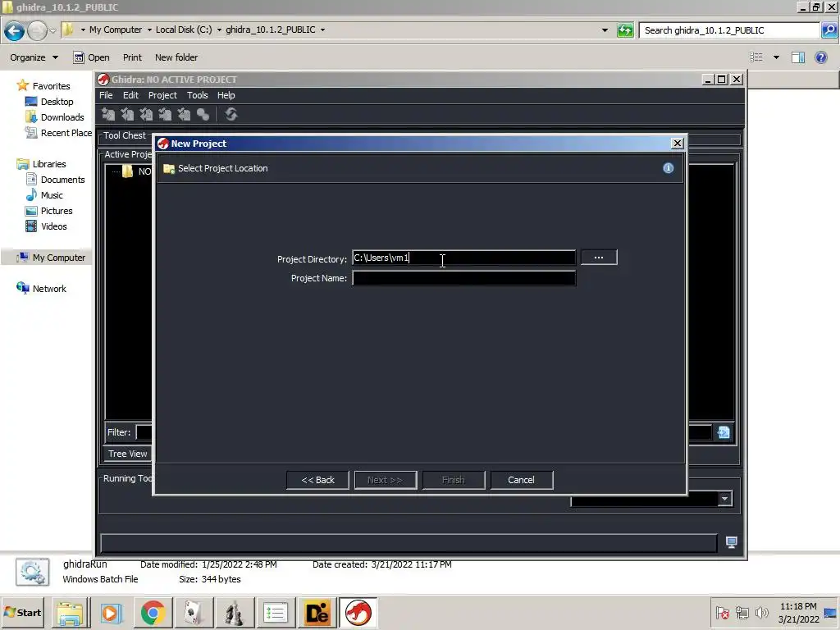The image size is (840, 630).
Task: Open the Solitaire cards taskbar icon
Action: [x=192, y=613]
